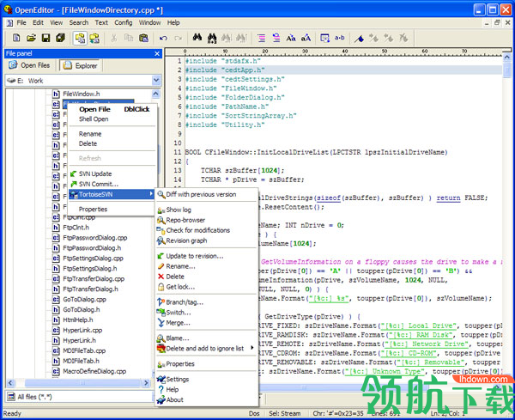
Task: Open TortoiseSVN 'Settings' entry
Action: [x=205, y=379]
